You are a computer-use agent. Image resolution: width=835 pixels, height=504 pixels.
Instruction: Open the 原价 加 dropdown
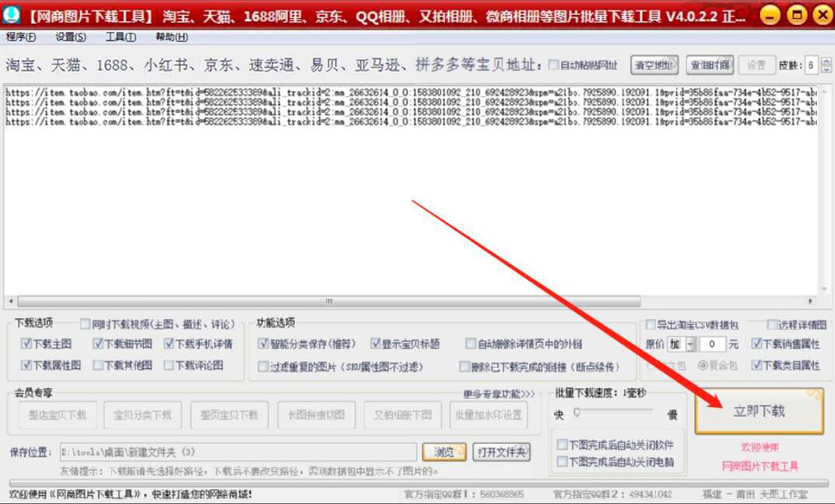coord(690,345)
